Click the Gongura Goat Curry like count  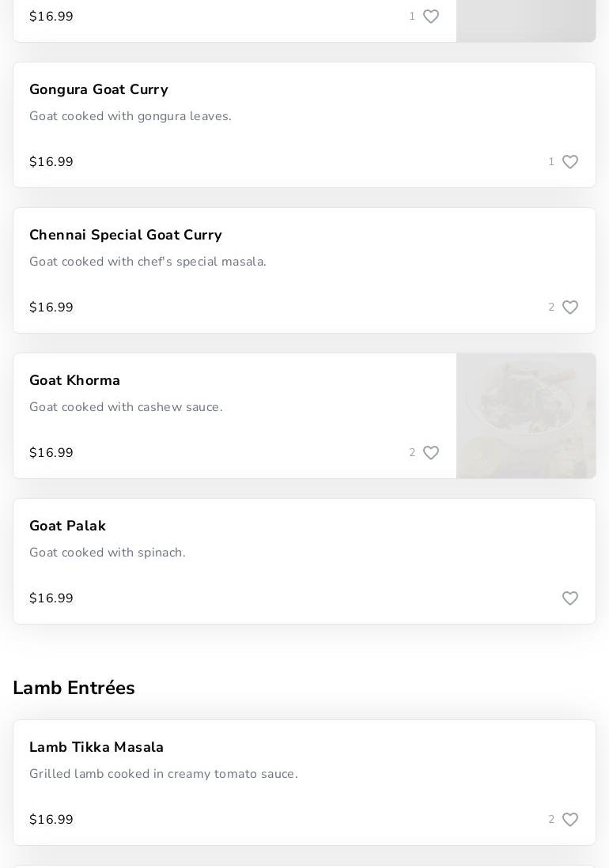pyautogui.click(x=551, y=162)
